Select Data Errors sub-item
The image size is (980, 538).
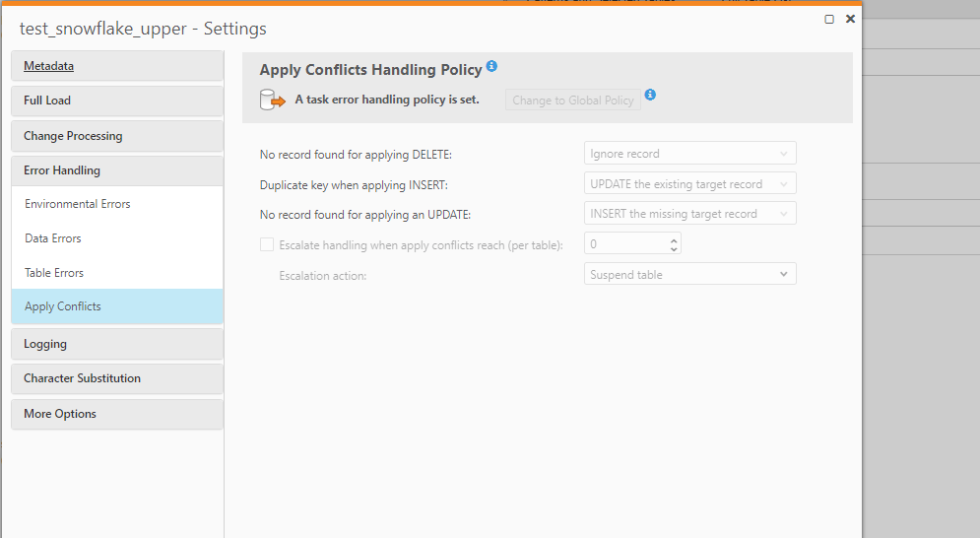pos(53,238)
